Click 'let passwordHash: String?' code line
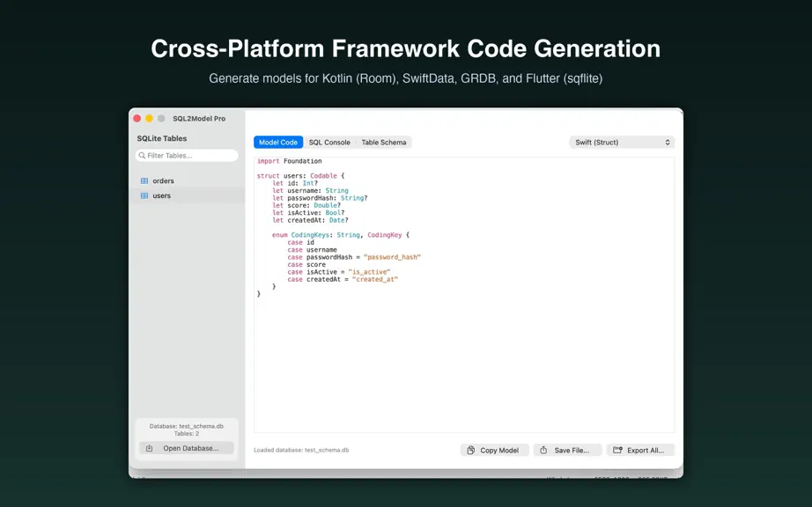This screenshot has width=812, height=507. point(320,198)
